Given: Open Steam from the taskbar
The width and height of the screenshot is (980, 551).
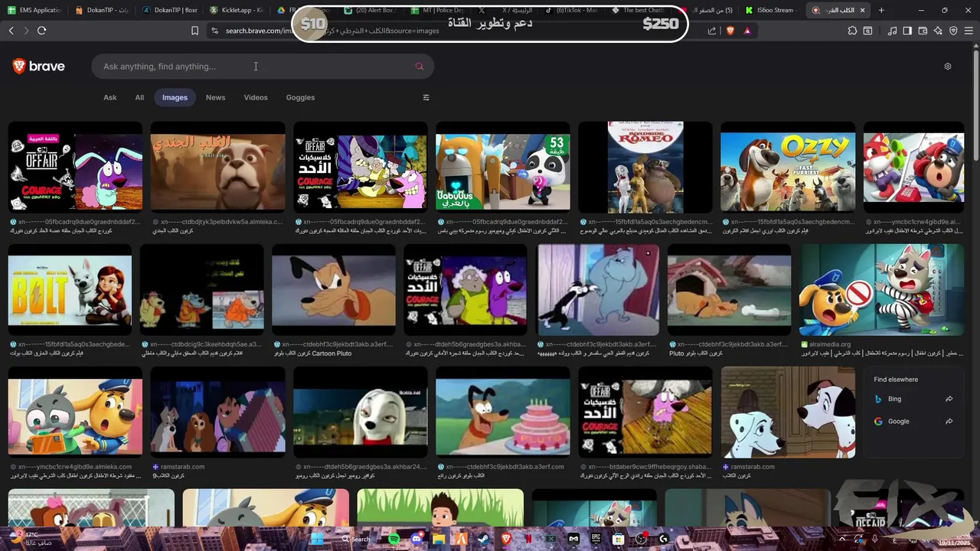Looking at the screenshot, I should [483, 539].
